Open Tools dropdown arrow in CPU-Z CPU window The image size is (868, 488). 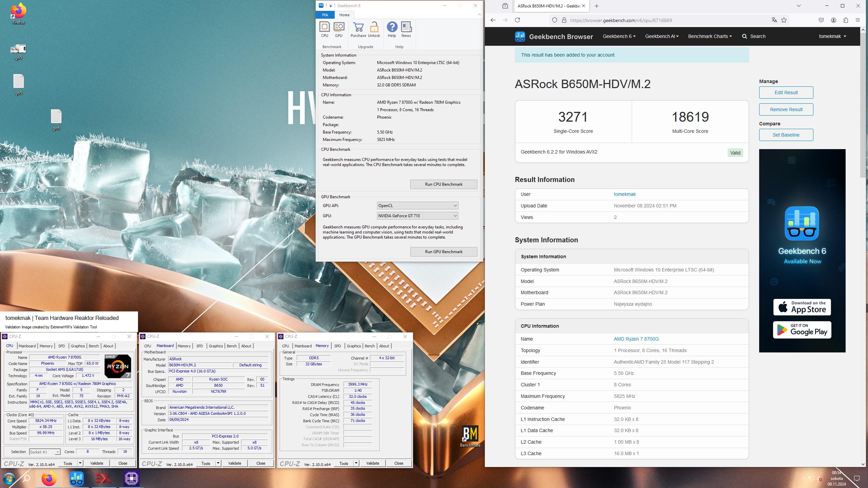tap(80, 463)
